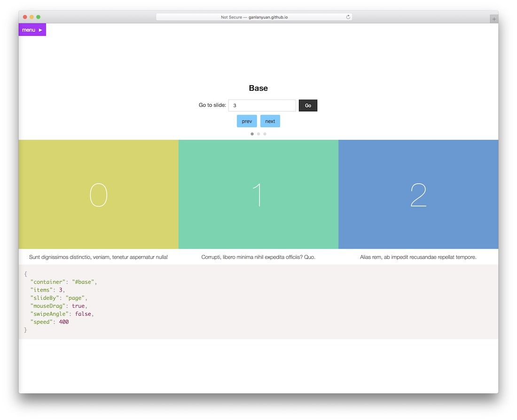The width and height of the screenshot is (517, 420).
Task: Click the "container": "#base" code line
Action: (63, 282)
